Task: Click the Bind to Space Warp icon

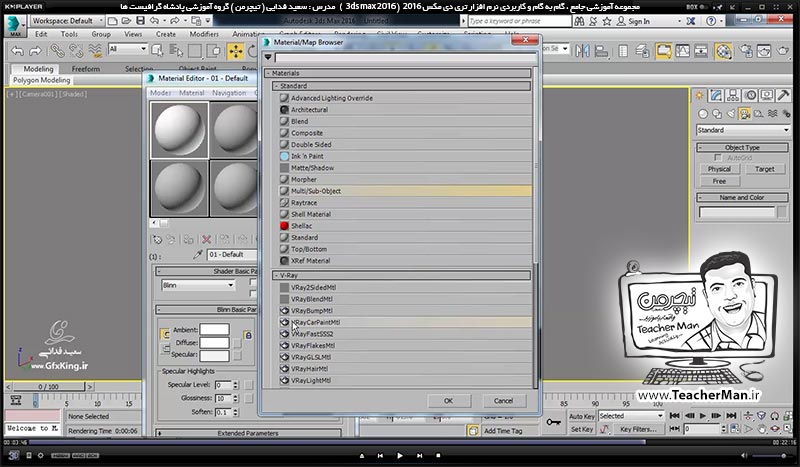Action: 95,51
